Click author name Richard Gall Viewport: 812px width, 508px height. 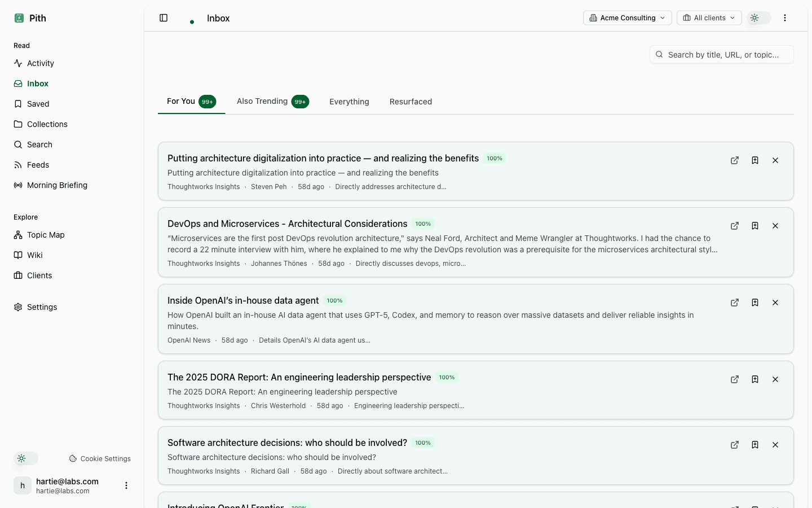(x=270, y=471)
